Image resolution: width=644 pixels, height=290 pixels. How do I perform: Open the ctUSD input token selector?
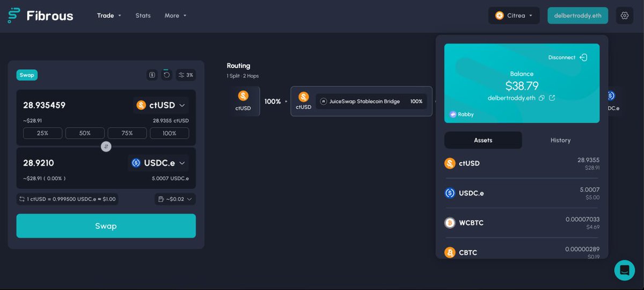(160, 105)
